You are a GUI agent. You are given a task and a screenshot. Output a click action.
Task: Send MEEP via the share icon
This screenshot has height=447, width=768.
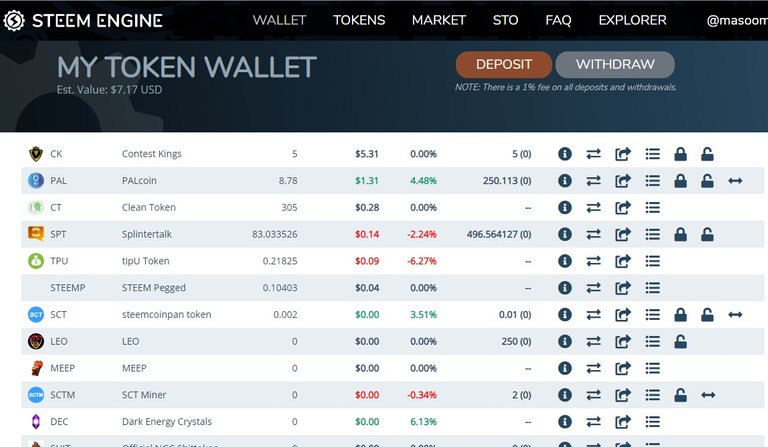[x=623, y=368]
